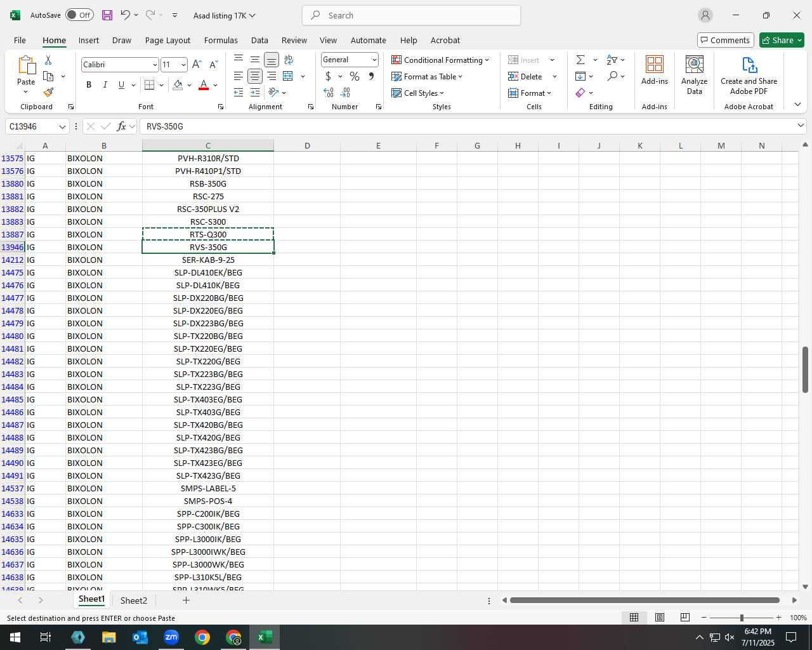Click the AutoSum sigma icon

pyautogui.click(x=580, y=60)
